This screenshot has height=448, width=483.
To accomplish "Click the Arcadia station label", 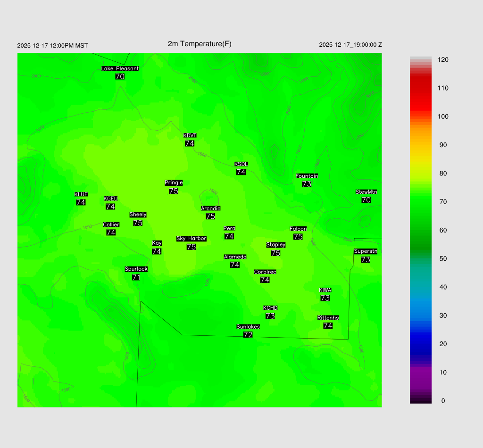I will click(210, 208).
